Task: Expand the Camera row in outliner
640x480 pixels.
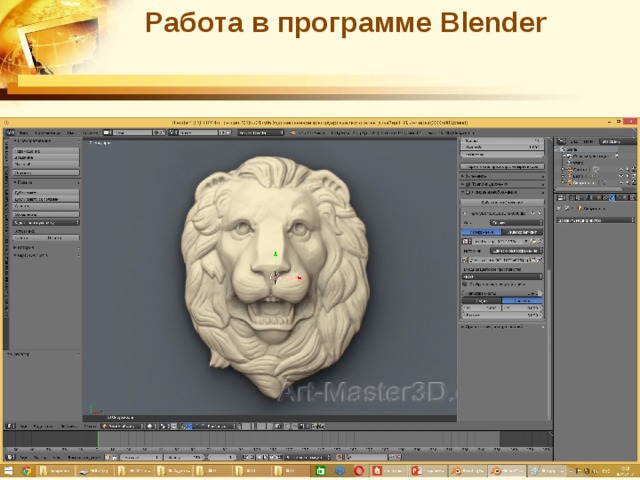Action: 563,169
